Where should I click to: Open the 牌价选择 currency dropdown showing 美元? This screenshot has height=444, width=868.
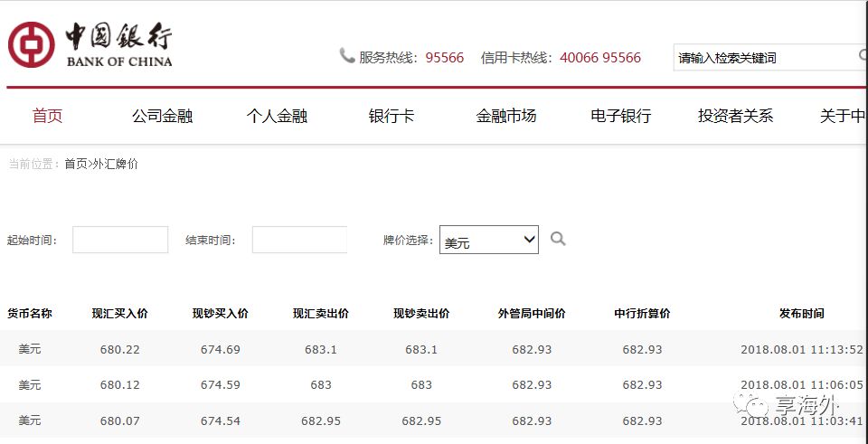(489, 240)
